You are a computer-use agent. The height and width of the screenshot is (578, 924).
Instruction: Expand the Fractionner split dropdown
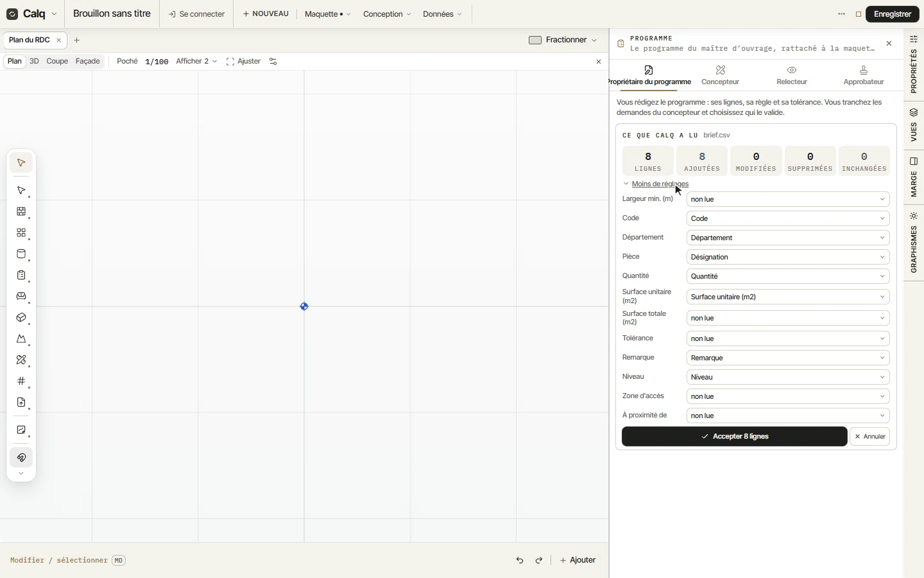pos(563,40)
